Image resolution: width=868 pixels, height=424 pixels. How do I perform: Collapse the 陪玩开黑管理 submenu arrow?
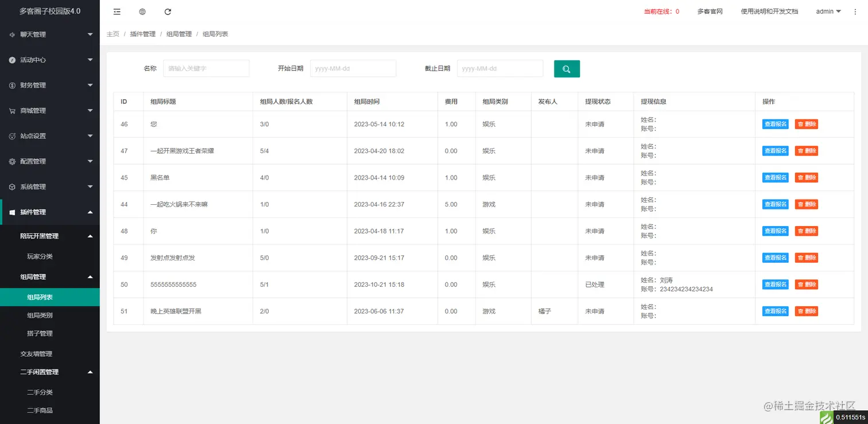[x=90, y=236]
